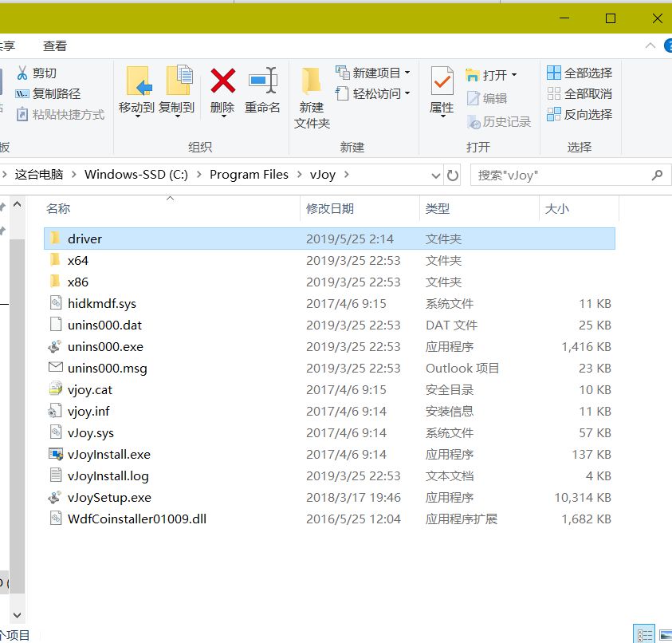
Task: Click the unins000.msg envelope icon
Action: point(55,367)
